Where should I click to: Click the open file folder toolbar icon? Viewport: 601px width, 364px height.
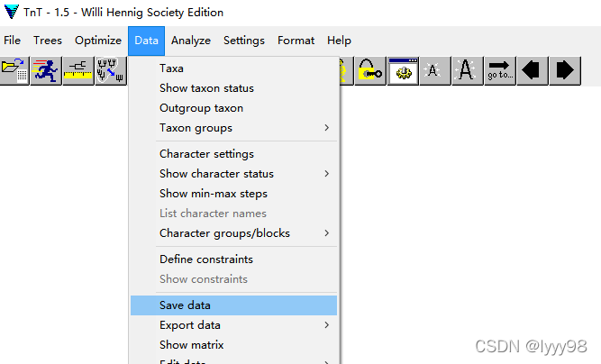coord(14,70)
